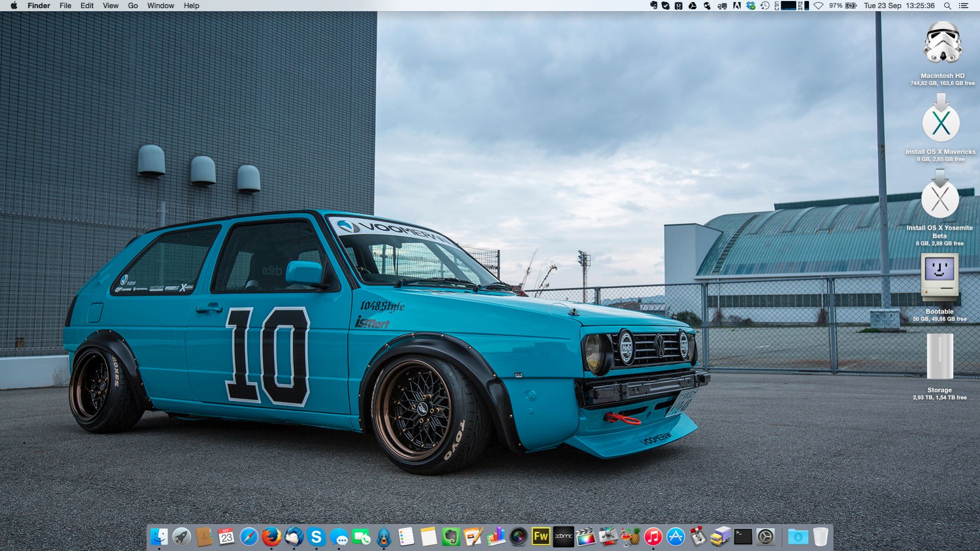The height and width of the screenshot is (551, 980).
Task: Open the Help menu
Action: 192,6
